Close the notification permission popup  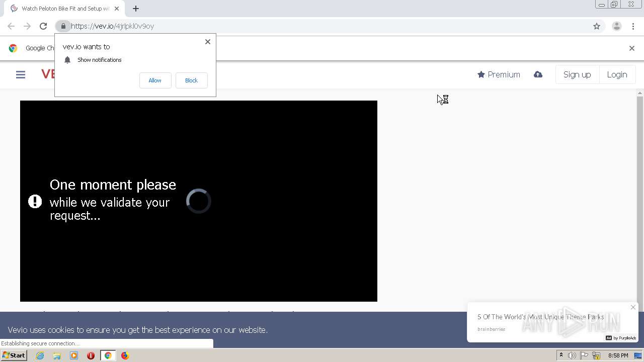208,42
